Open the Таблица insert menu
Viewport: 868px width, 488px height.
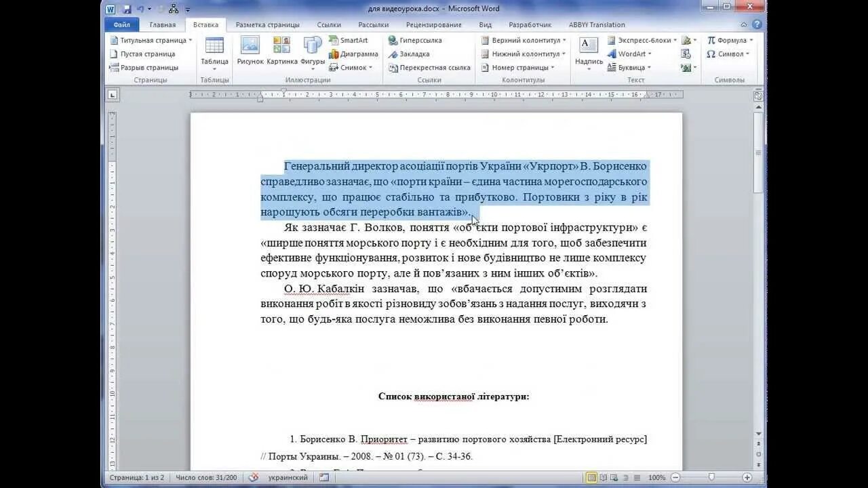point(214,54)
